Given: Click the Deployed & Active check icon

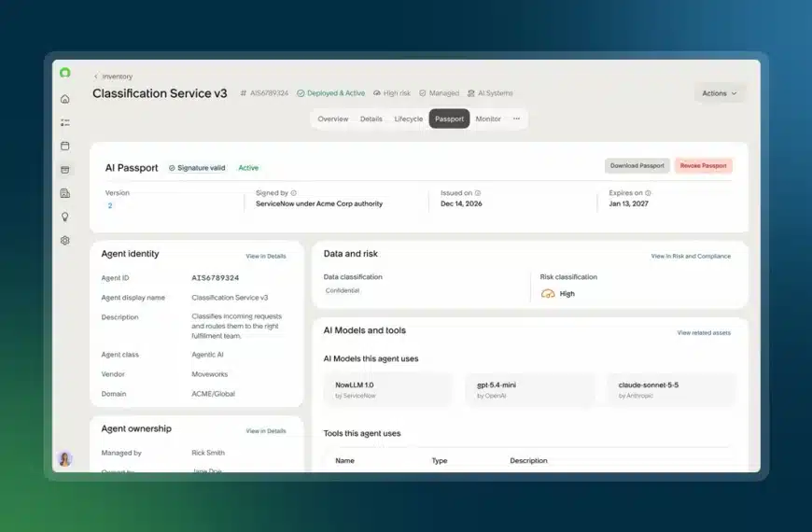Looking at the screenshot, I should pyautogui.click(x=301, y=93).
